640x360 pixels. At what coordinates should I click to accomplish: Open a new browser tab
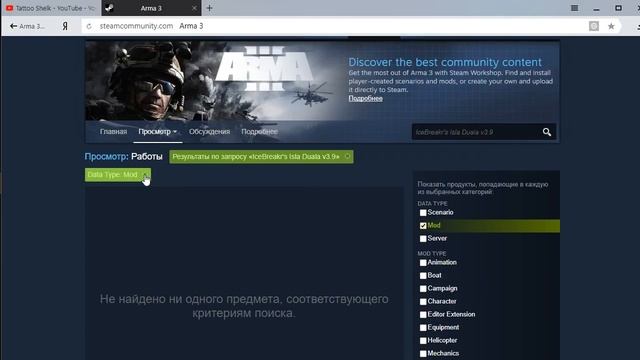[x=209, y=8]
